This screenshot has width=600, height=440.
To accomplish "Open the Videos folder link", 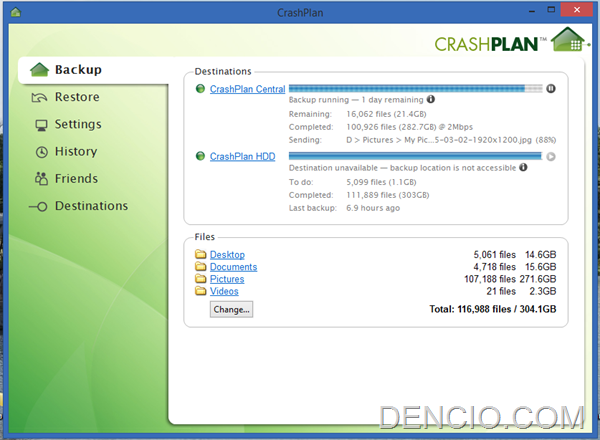I will 224,292.
